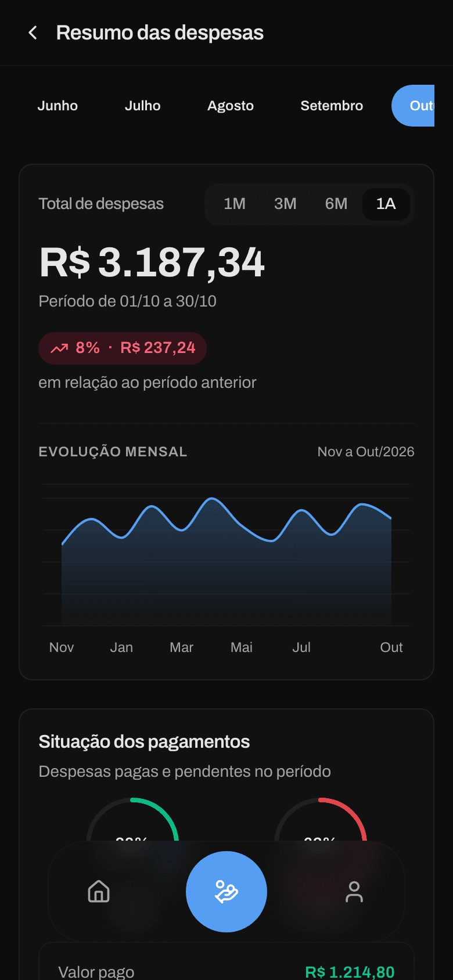Choose the 3M period option
This screenshot has width=453, height=980.
tap(285, 204)
